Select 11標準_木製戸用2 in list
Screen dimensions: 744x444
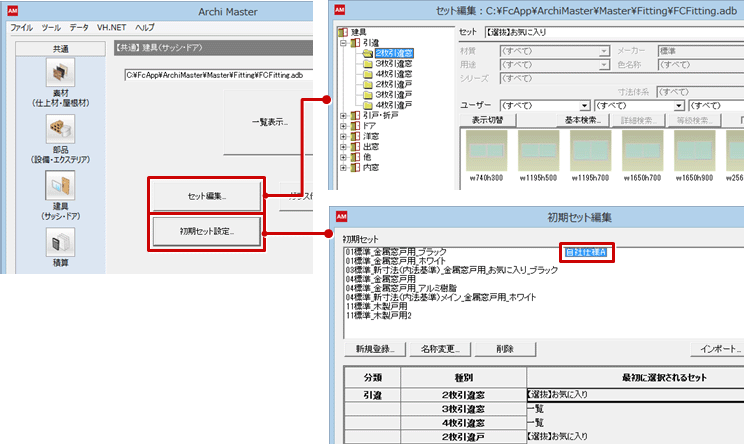379,315
